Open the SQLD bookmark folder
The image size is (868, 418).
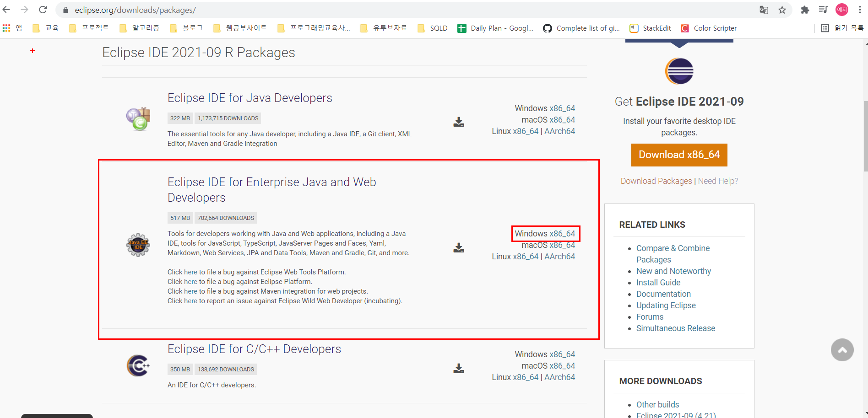pyautogui.click(x=433, y=28)
